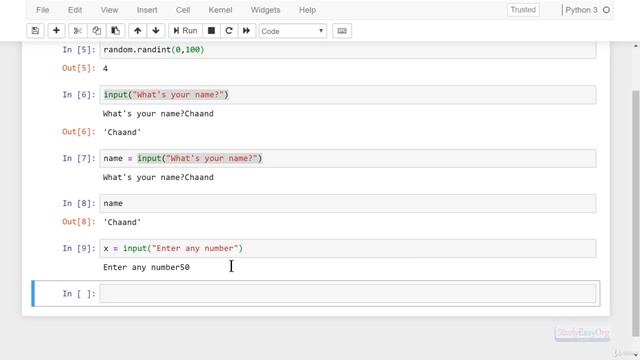Viewport: 640px width, 360px height.
Task: Click the Out[6]: prompt label
Action: [78, 131]
